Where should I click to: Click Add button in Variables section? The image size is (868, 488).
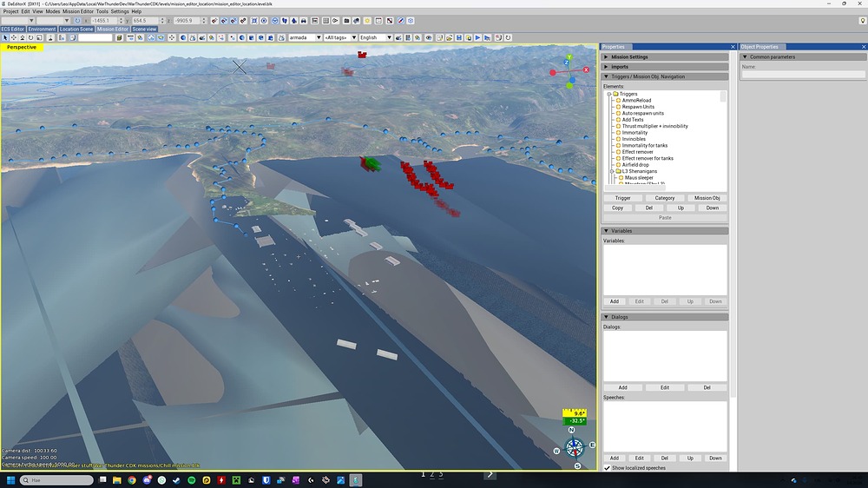[x=615, y=302]
